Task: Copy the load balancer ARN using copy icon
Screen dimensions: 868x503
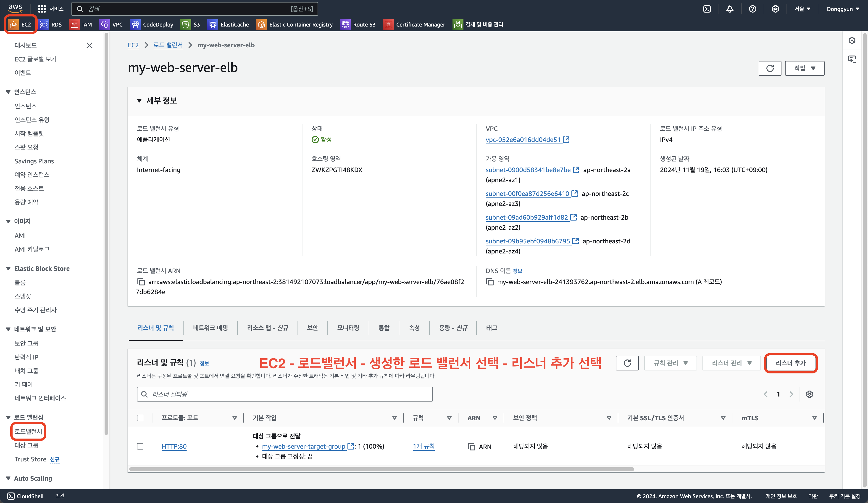Action: click(141, 282)
